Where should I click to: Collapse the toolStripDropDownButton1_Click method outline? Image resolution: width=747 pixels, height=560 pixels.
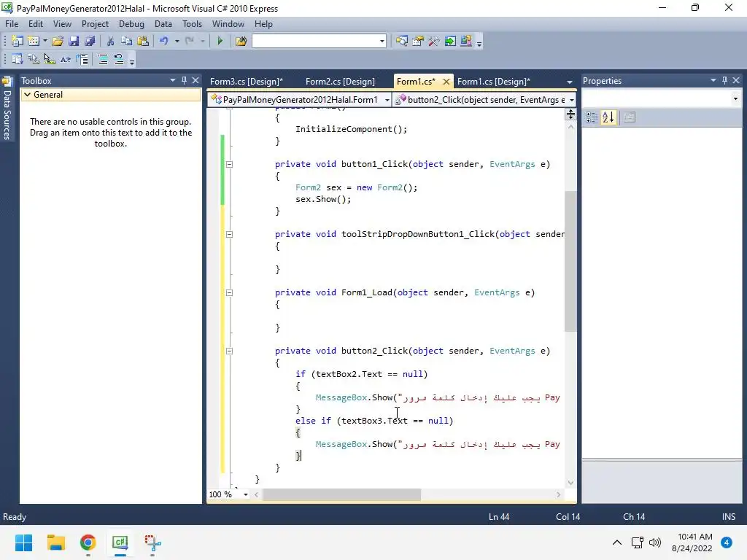click(x=229, y=234)
